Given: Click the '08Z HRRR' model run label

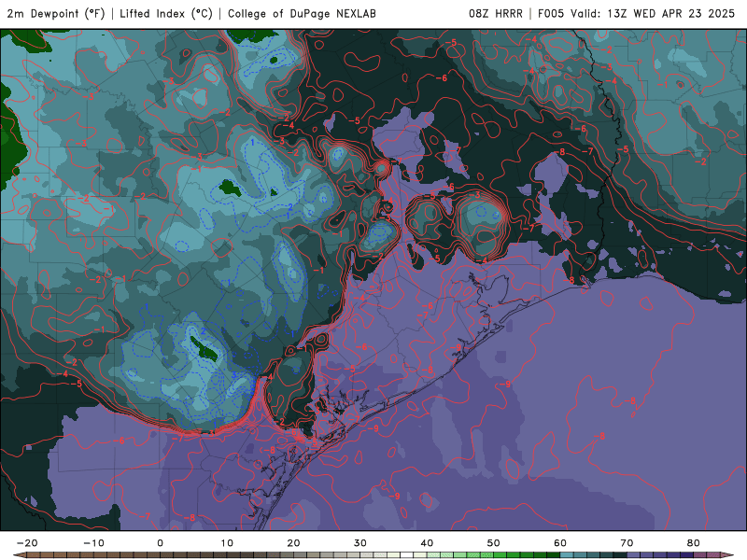Looking at the screenshot, I should 496,14.
